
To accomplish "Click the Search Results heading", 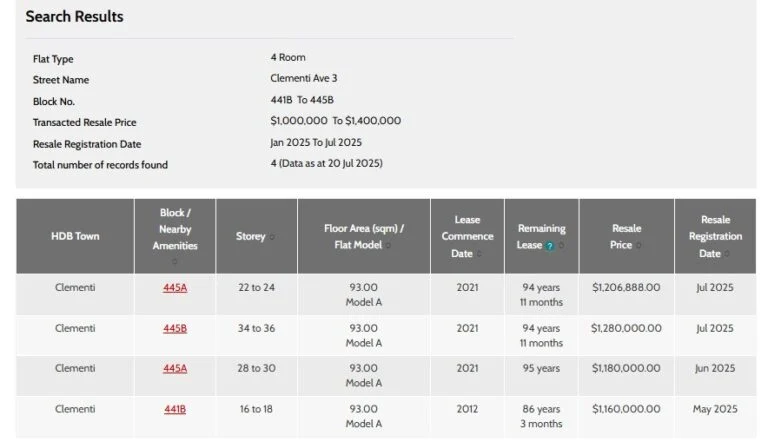I will pyautogui.click(x=74, y=17).
